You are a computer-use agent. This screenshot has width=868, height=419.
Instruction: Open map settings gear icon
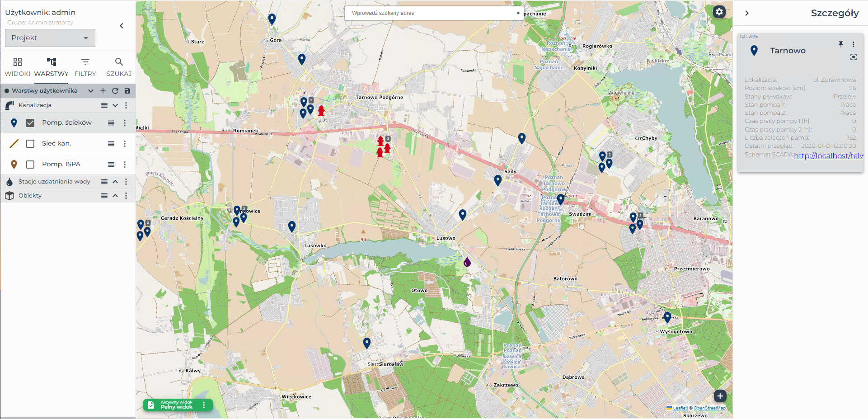tap(719, 12)
